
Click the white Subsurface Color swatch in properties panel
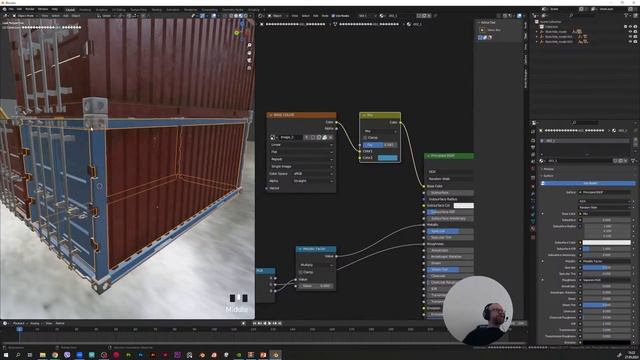coord(607,242)
